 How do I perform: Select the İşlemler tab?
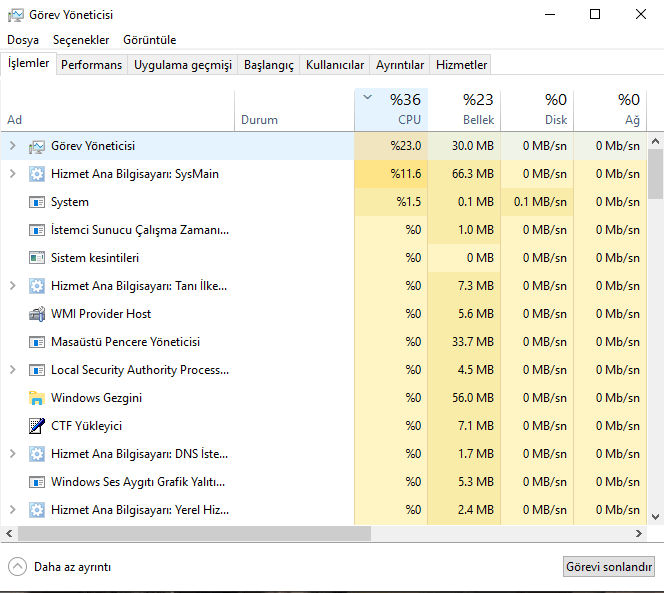28,64
